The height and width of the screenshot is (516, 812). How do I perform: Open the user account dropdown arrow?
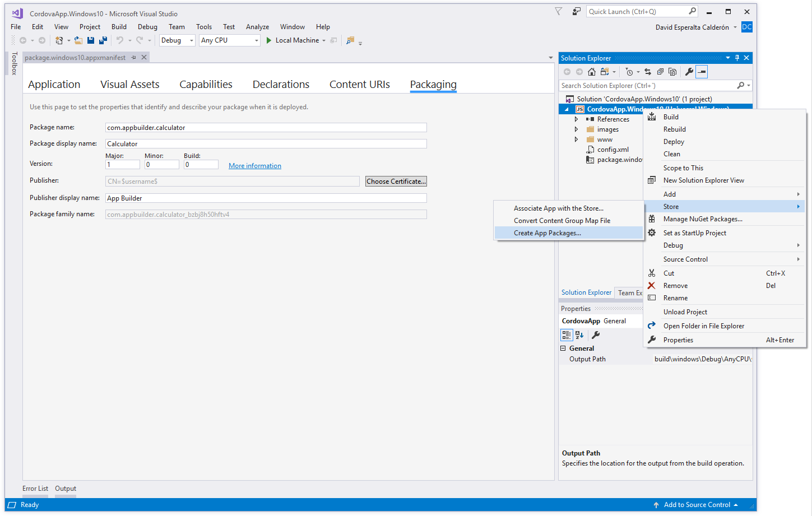click(x=735, y=27)
